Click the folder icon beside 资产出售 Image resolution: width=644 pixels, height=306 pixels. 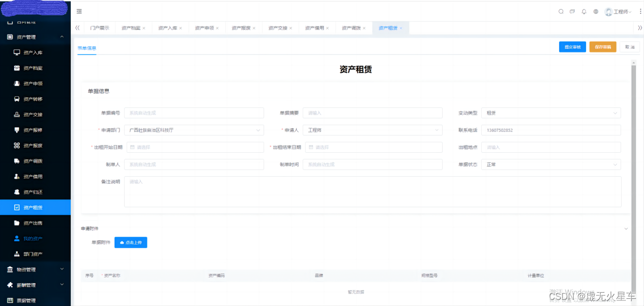point(17,223)
